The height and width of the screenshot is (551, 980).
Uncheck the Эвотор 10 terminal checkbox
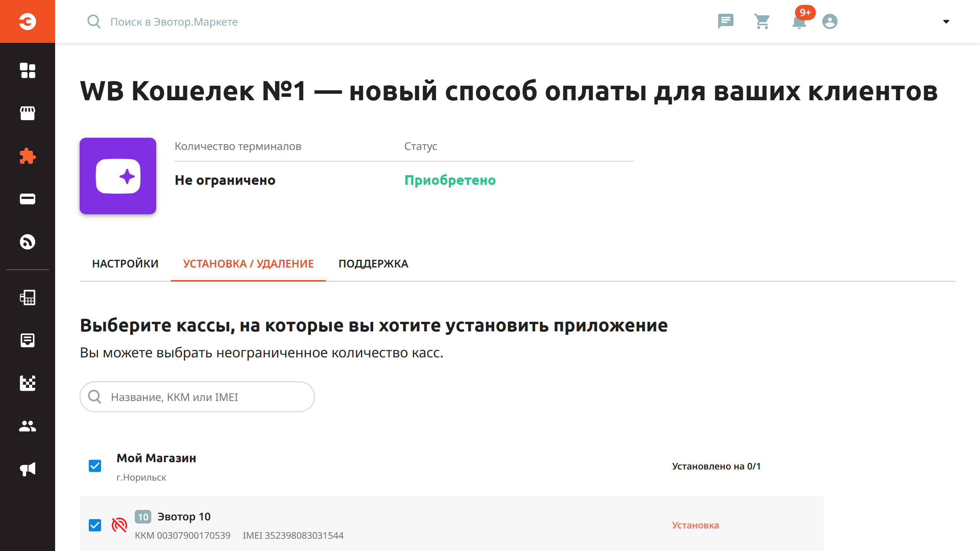95,525
